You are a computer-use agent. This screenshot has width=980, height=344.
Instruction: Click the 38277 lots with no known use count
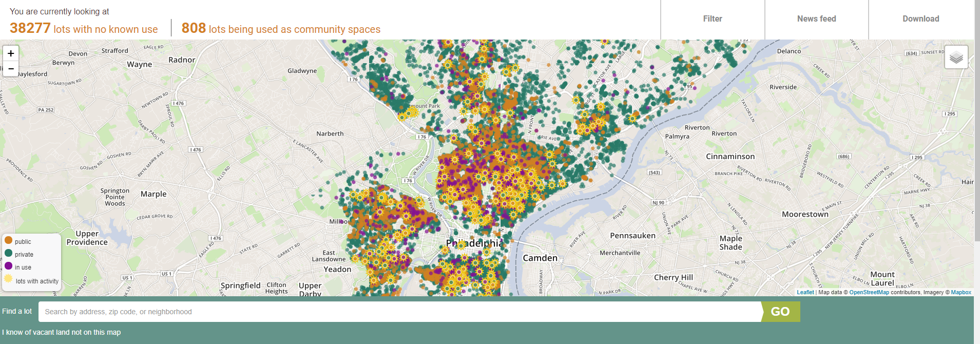click(30, 28)
